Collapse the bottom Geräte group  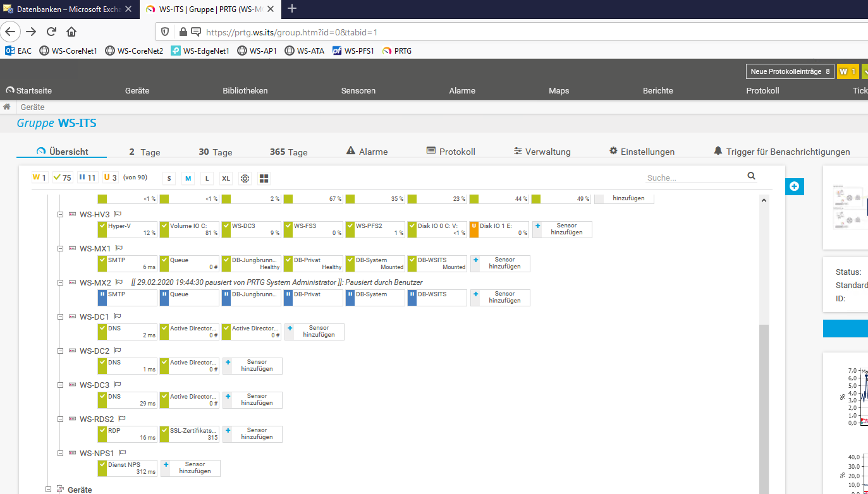(x=49, y=489)
